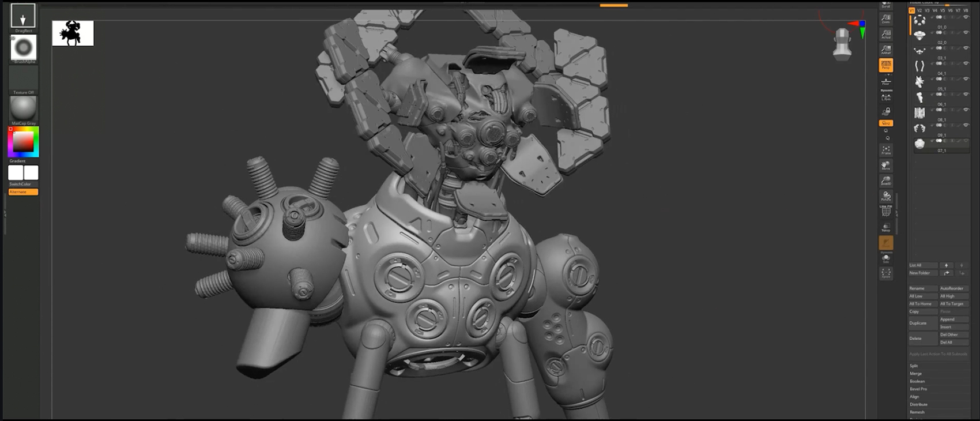Switch to visibility set V3
The image size is (980, 421).
coord(927,10)
